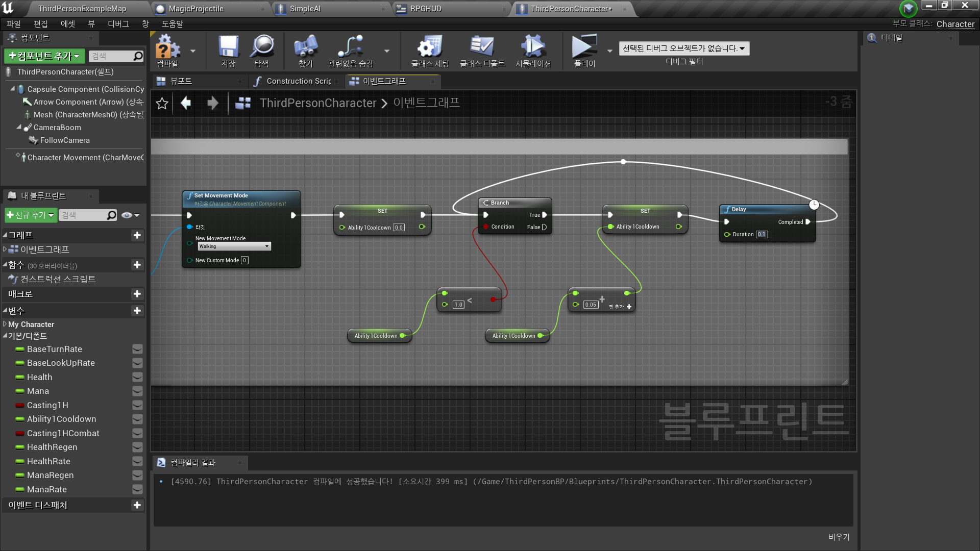Click the Add Component (컴포넌트 추가) button
Viewport: 980px width, 551px height.
[45, 56]
